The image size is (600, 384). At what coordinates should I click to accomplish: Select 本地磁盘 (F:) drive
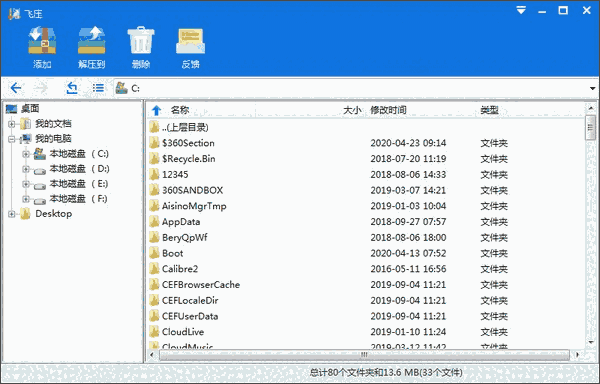[x=78, y=199]
